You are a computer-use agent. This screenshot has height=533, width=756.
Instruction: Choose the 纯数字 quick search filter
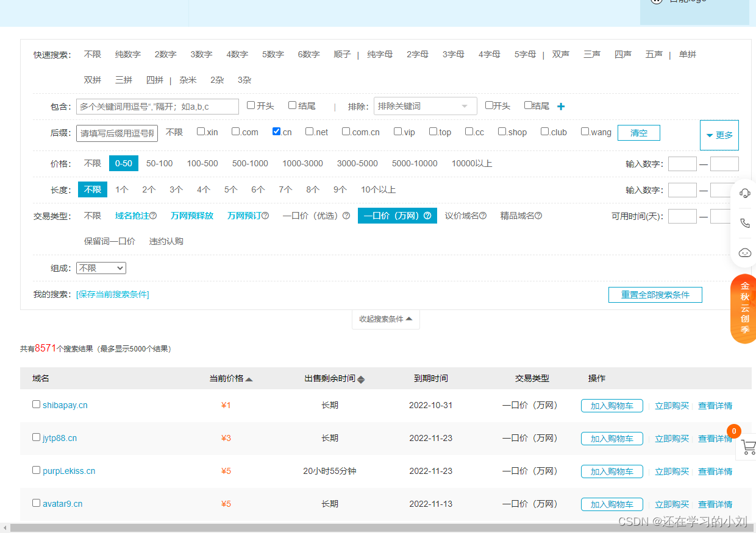[x=127, y=54]
